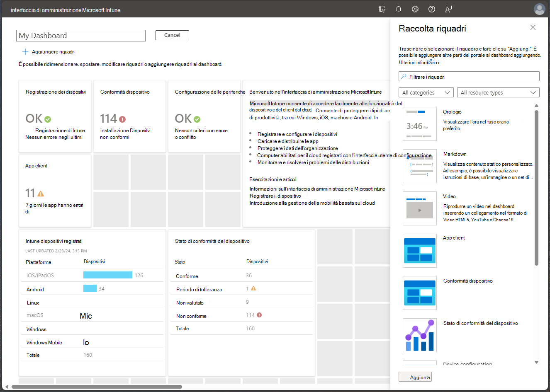Image resolution: width=550 pixels, height=392 pixels.
Task: Select Stato di conformità chart icon in gallery
Action: (x=420, y=335)
